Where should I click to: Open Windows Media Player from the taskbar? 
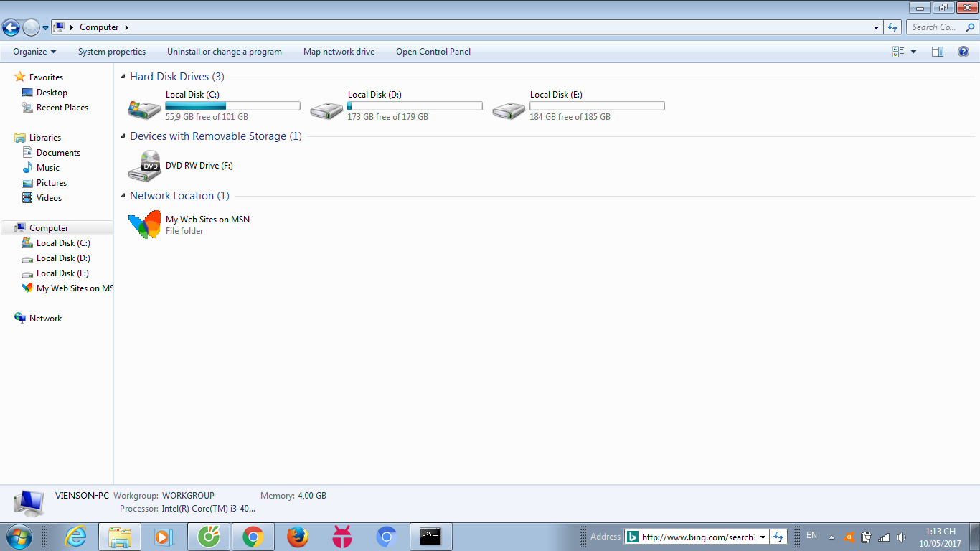[x=164, y=537]
